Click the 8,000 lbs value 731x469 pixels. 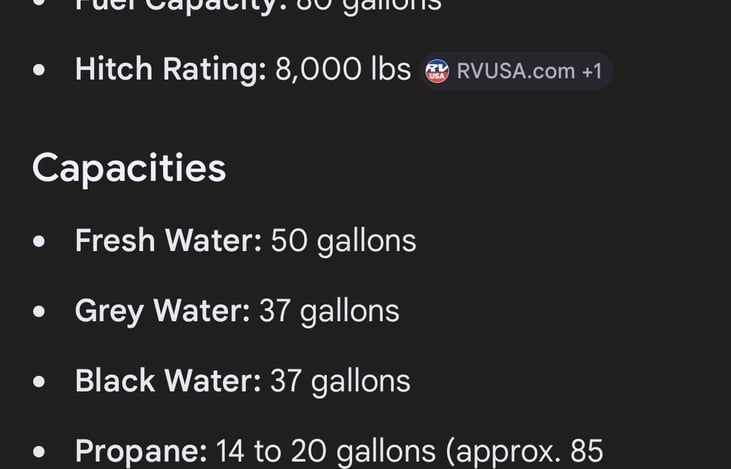click(343, 69)
